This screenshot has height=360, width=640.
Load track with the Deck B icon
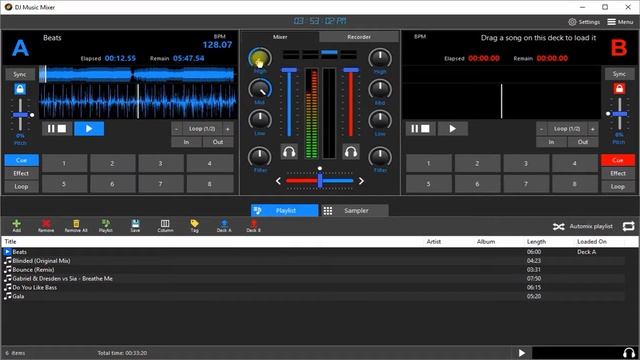pyautogui.click(x=253, y=225)
